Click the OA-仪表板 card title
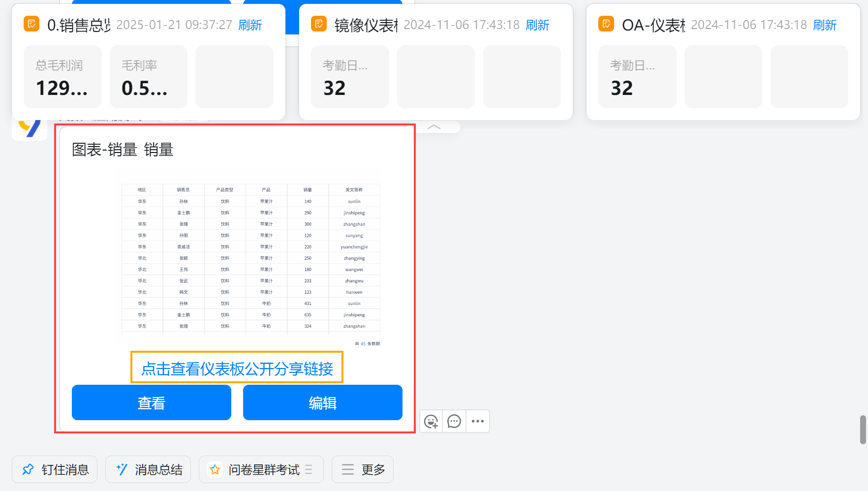The width and height of the screenshot is (868, 491). [x=653, y=25]
